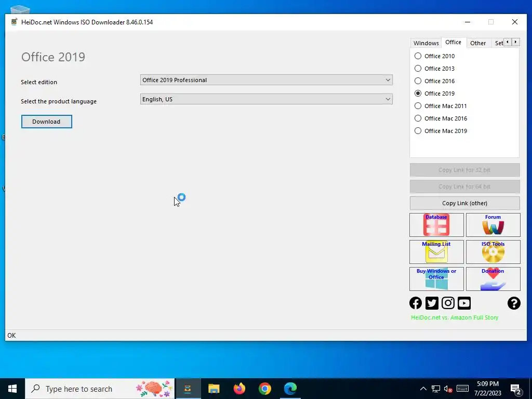Open the notification center icon
The image size is (532, 399).
[516, 389]
